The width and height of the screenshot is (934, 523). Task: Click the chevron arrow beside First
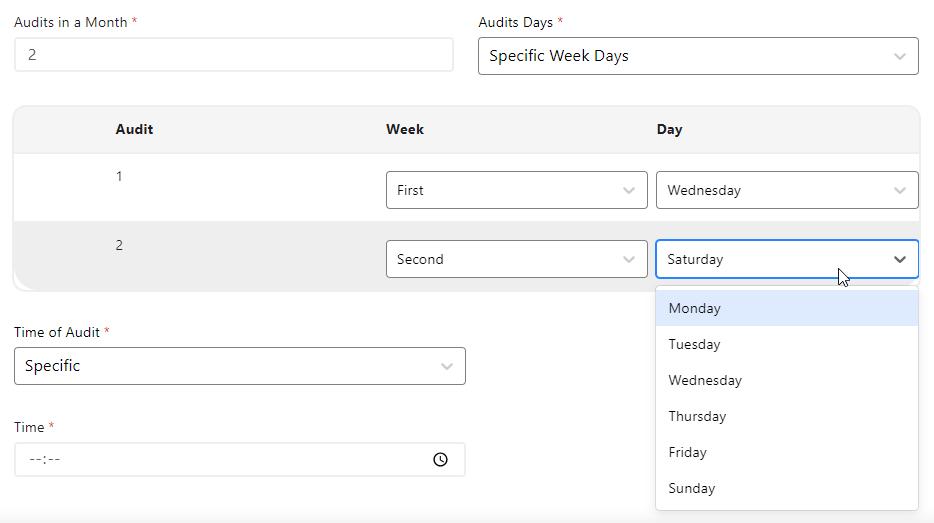click(629, 190)
